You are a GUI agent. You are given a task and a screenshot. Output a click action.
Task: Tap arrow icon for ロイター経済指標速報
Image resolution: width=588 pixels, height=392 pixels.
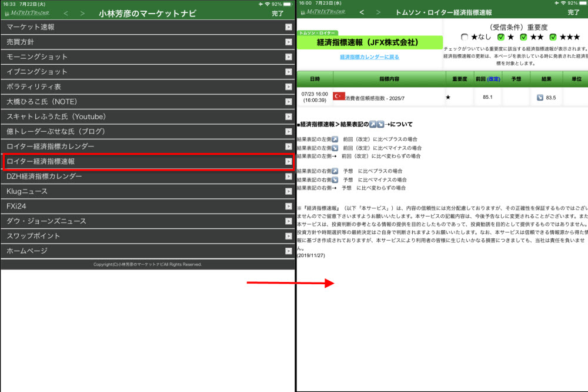288,161
